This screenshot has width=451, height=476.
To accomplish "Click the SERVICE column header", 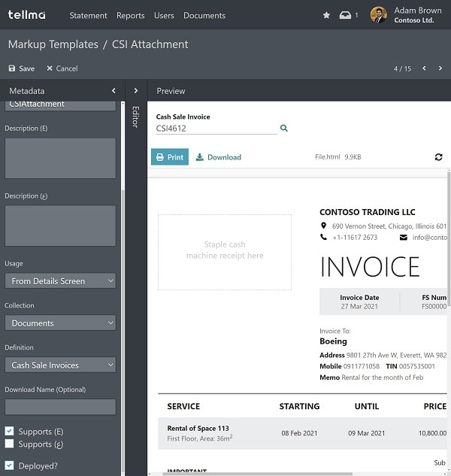I will pos(183,406).
